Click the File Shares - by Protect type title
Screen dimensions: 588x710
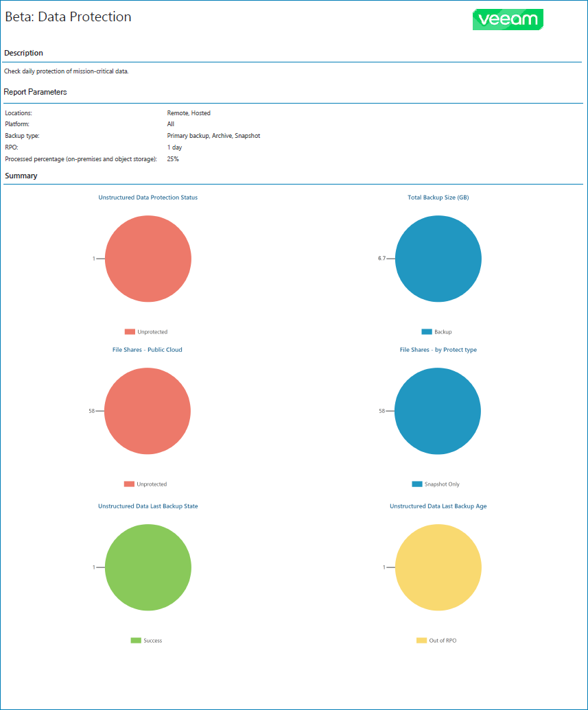tap(438, 349)
